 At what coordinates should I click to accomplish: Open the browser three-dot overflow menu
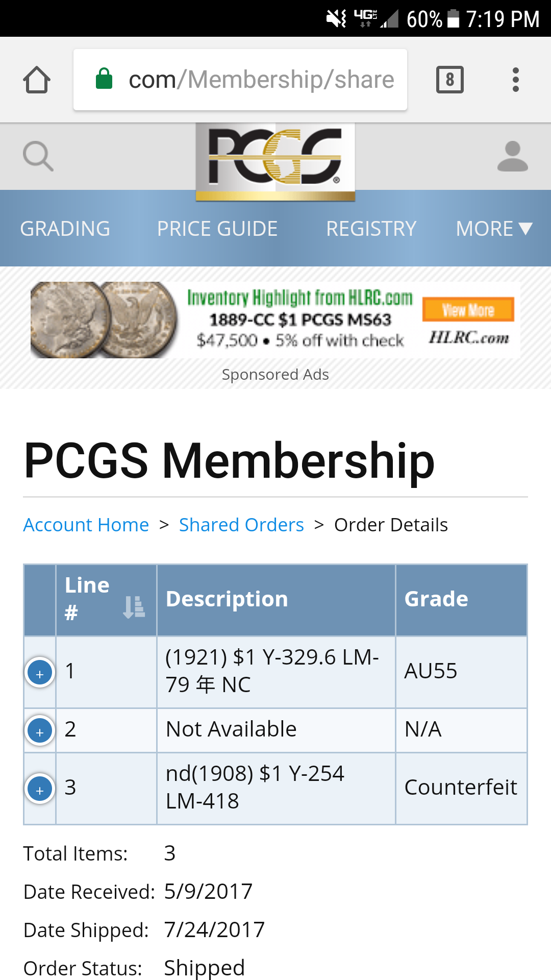(516, 80)
